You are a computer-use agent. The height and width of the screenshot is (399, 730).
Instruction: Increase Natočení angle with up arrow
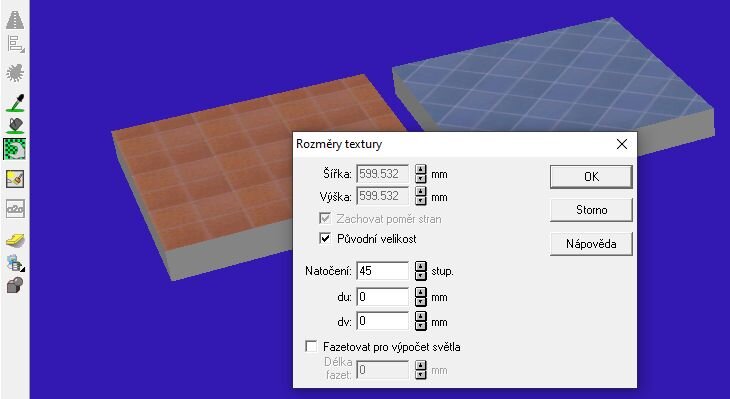coord(421,266)
